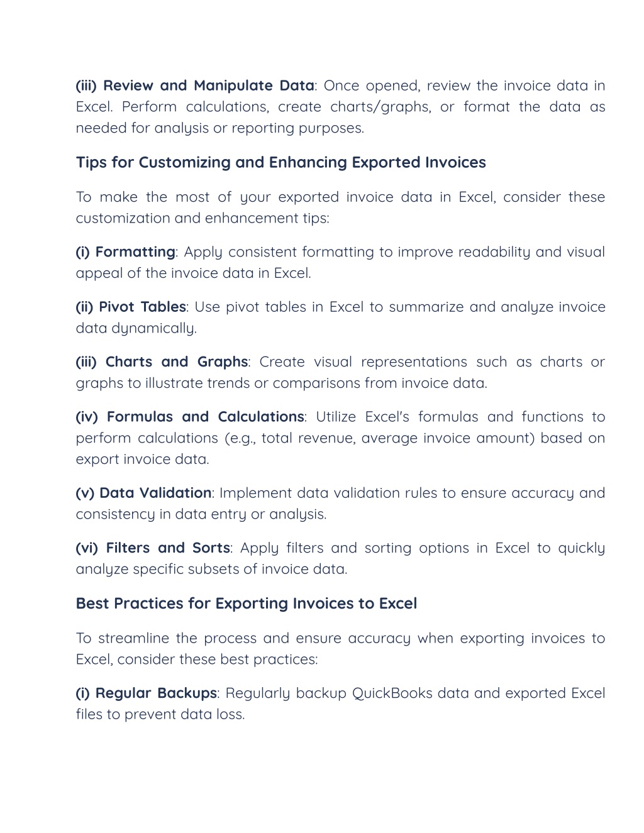Click the text 'customization and enhancement tips:'
The height and width of the screenshot is (833, 644).
click(x=203, y=218)
